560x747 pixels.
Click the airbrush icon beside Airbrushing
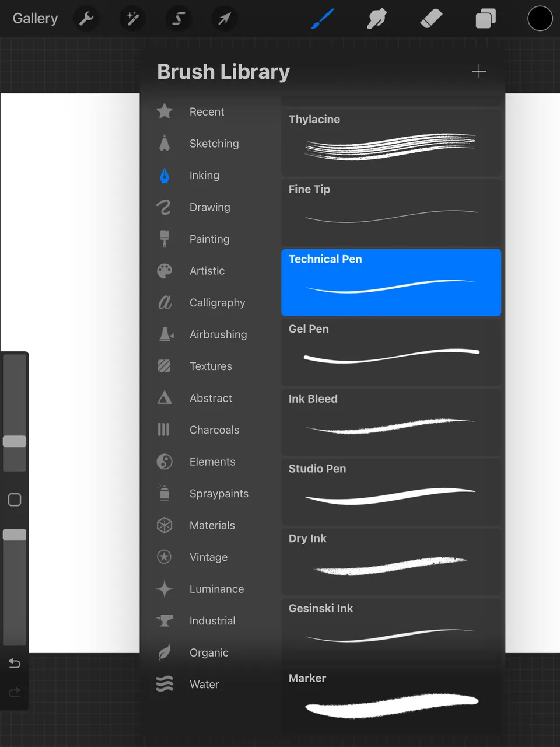click(166, 334)
